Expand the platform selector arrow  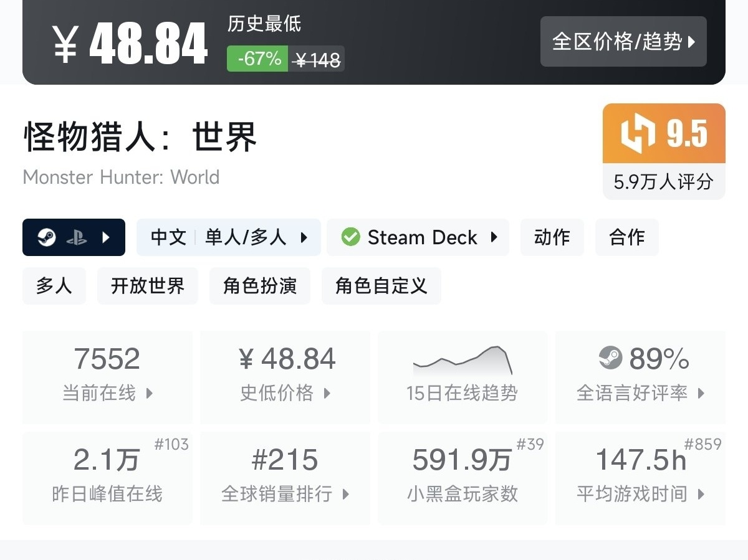click(x=106, y=237)
